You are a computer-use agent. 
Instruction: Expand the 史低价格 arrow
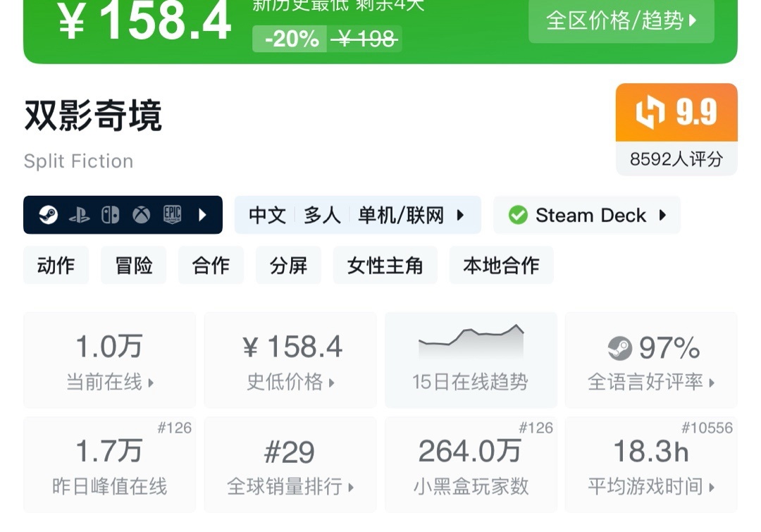click(331, 383)
